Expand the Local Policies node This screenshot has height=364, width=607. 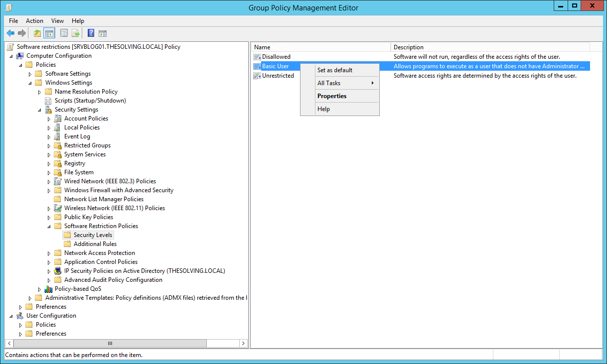[x=49, y=128]
